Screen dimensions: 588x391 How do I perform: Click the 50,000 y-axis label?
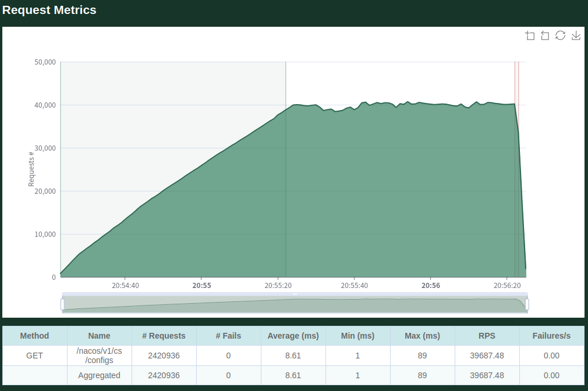(x=45, y=62)
